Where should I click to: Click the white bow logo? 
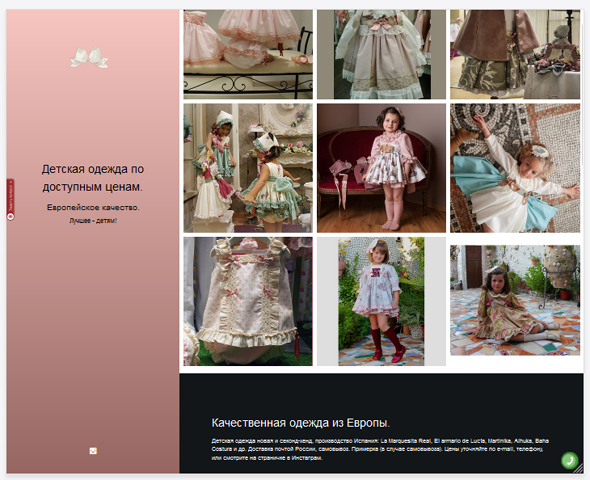pos(89,58)
